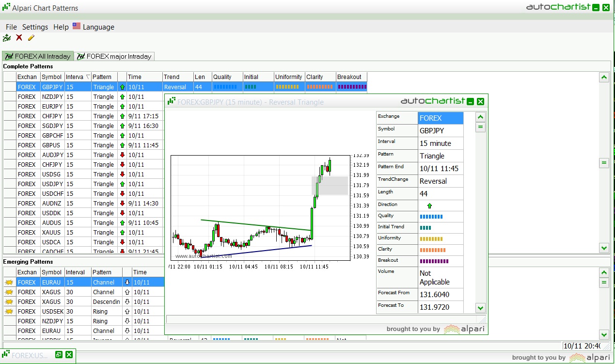Click the Breakout purple bar in details panel
The width and height of the screenshot is (615, 364).
point(434,261)
